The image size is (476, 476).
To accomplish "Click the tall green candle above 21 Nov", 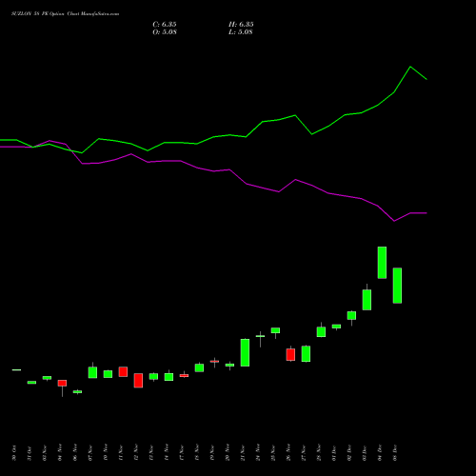I will (245, 352).
